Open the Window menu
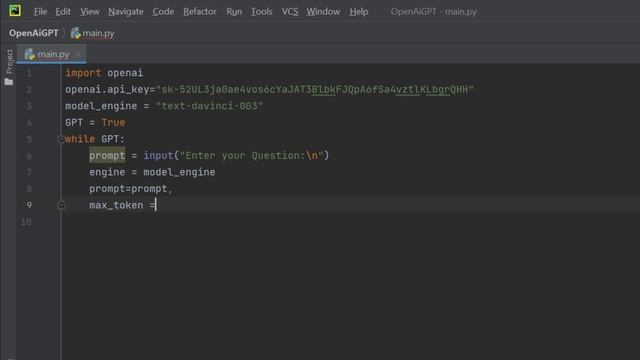 (x=323, y=11)
